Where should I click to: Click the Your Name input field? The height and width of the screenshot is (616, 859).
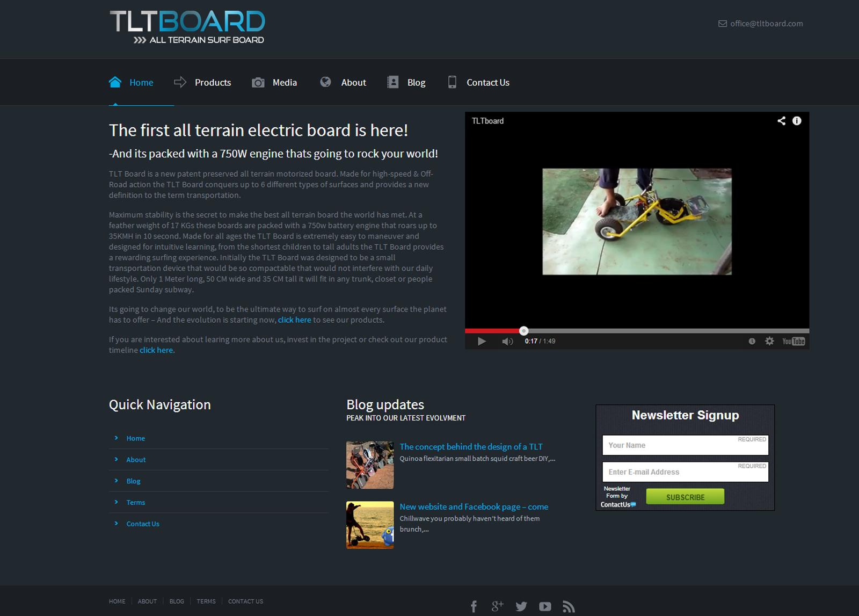tap(685, 445)
